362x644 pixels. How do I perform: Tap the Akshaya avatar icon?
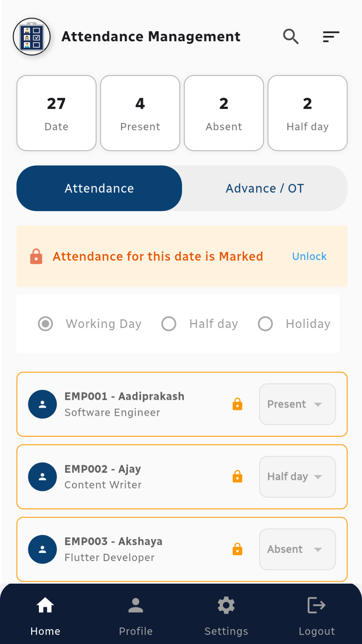[x=43, y=549]
